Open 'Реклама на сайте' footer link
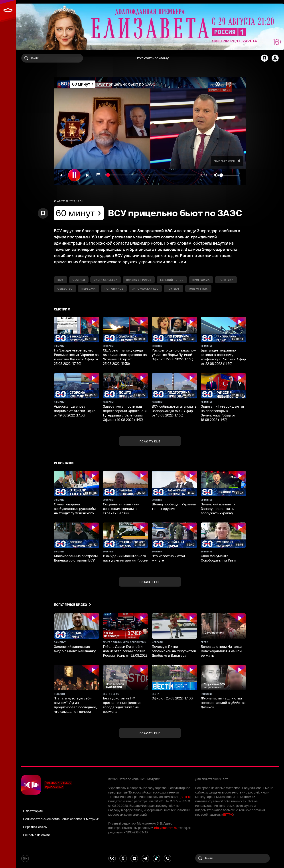 pyautogui.click(x=36, y=835)
